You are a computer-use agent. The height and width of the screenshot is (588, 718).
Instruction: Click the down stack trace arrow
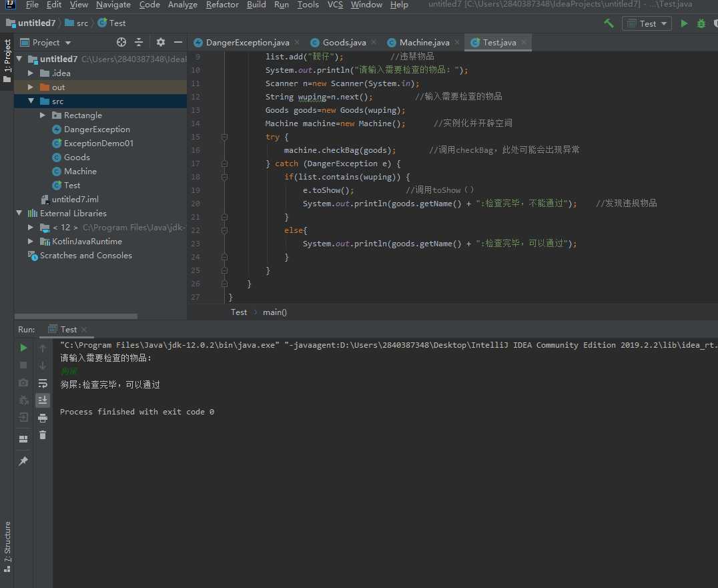click(x=43, y=365)
